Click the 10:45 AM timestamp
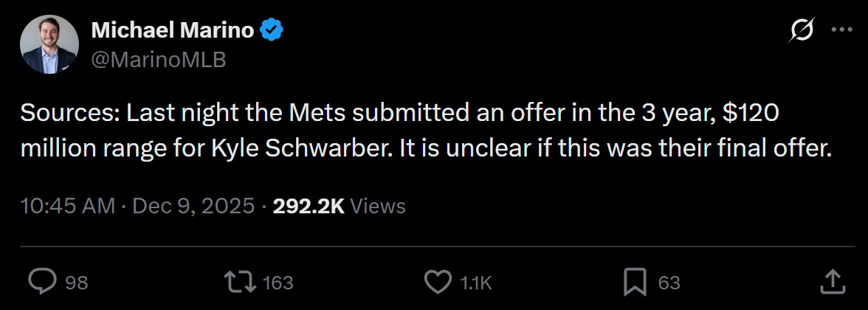Viewport: 868px width, 310px height. 68,207
